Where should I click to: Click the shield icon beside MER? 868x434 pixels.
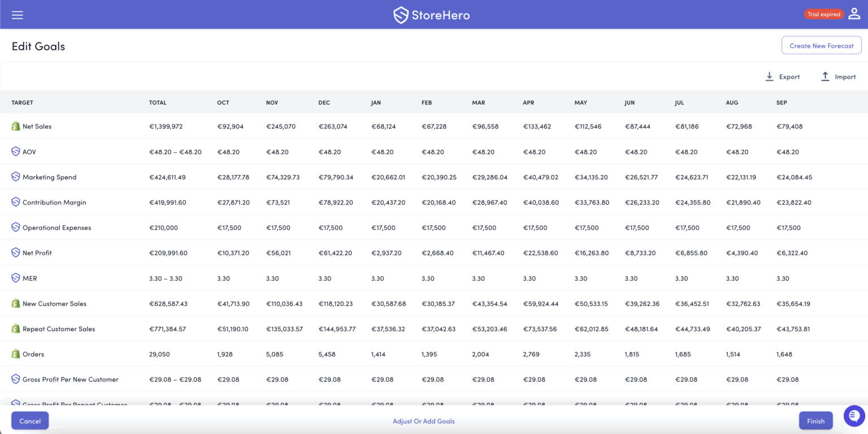coord(15,278)
